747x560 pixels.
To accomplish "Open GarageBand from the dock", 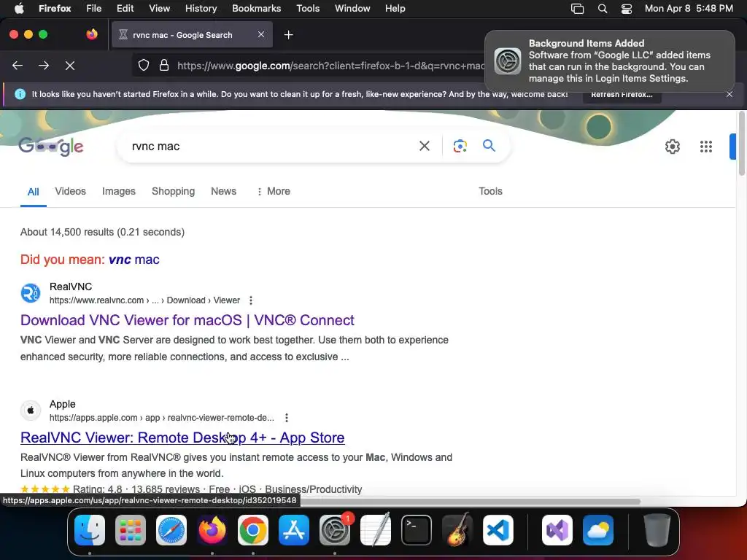I will tap(457, 530).
